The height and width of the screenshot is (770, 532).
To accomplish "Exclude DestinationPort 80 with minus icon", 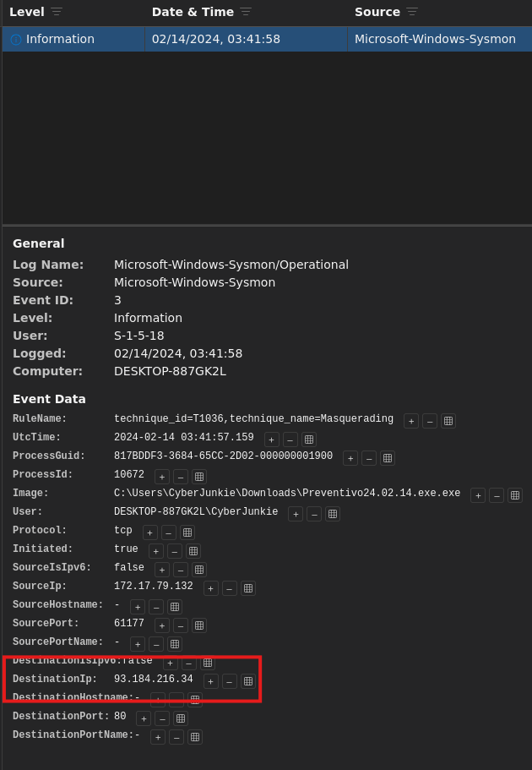I will pos(162,718).
